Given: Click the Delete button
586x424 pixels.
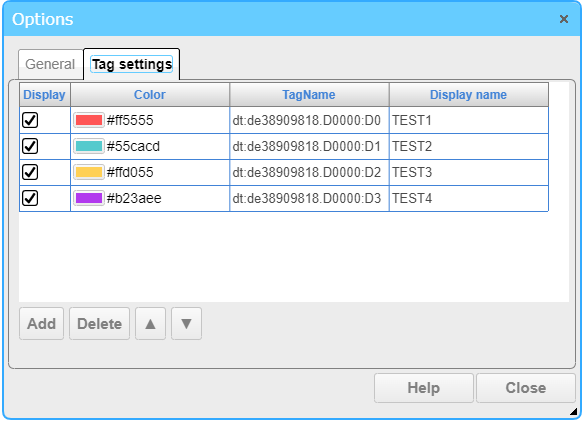Looking at the screenshot, I should coord(99,324).
